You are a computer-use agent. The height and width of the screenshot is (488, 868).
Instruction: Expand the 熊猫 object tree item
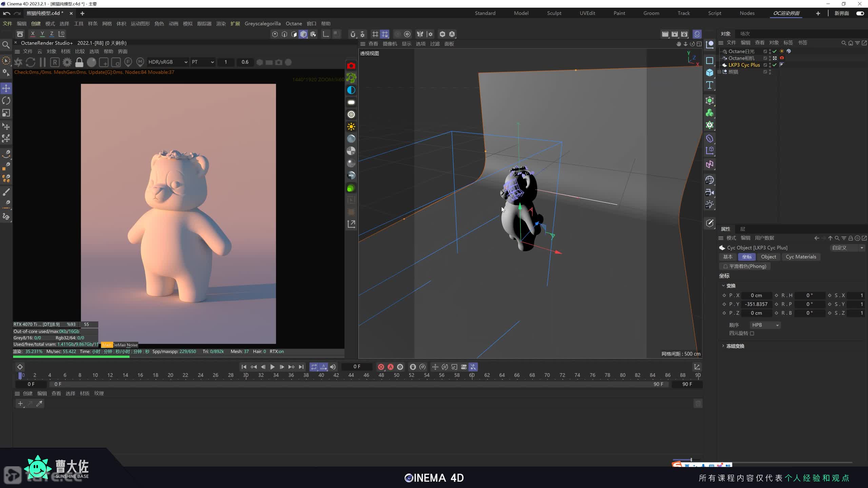(x=719, y=72)
